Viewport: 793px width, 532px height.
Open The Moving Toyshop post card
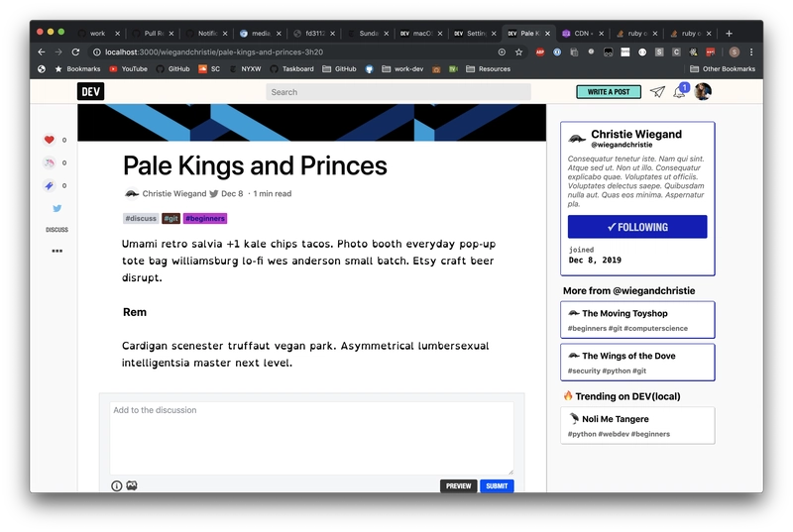pyautogui.click(x=637, y=320)
